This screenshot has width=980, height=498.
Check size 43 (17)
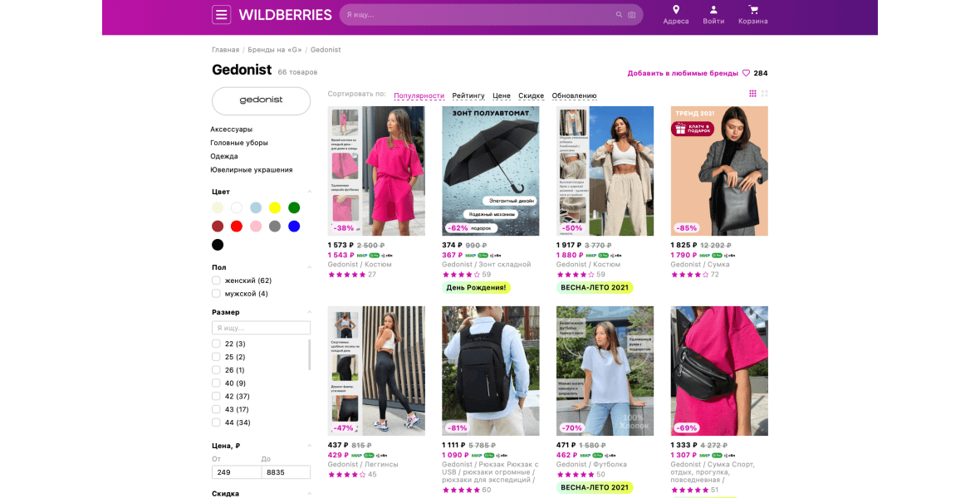[216, 409]
